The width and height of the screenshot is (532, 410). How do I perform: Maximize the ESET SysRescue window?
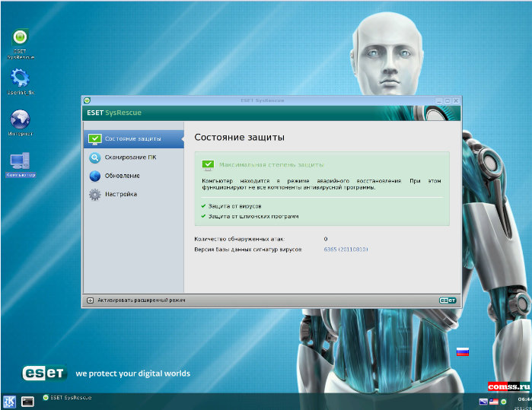(x=448, y=100)
